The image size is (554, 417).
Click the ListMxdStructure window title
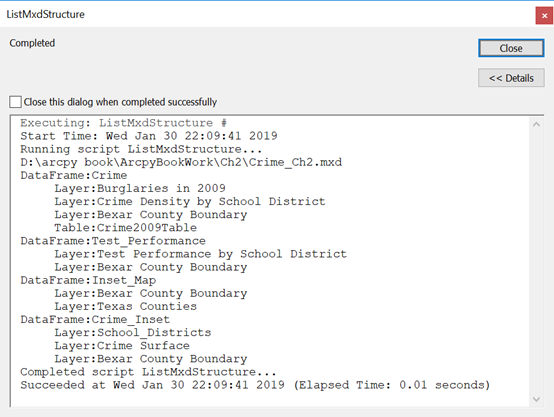tap(46, 14)
